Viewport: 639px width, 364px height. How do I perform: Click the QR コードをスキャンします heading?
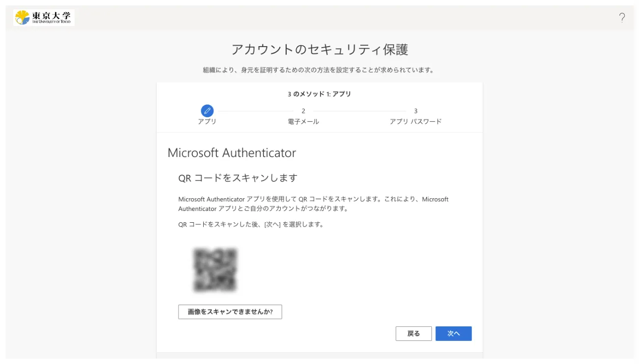pos(238,178)
